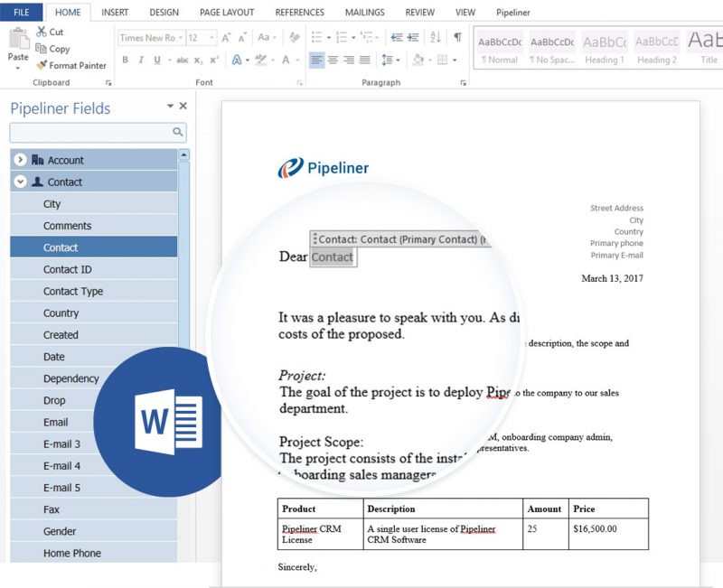723x588 pixels.
Task: Select the Country field in the list
Action: point(94,313)
